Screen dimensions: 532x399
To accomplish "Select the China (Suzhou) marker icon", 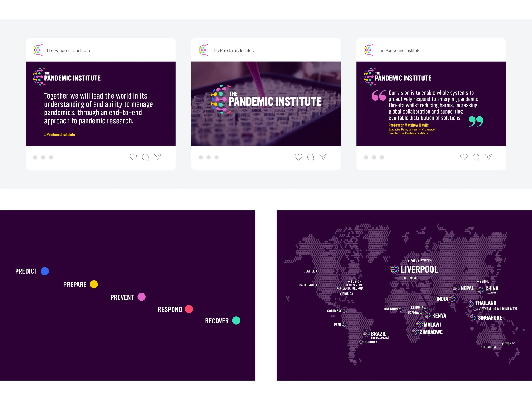I will [481, 290].
